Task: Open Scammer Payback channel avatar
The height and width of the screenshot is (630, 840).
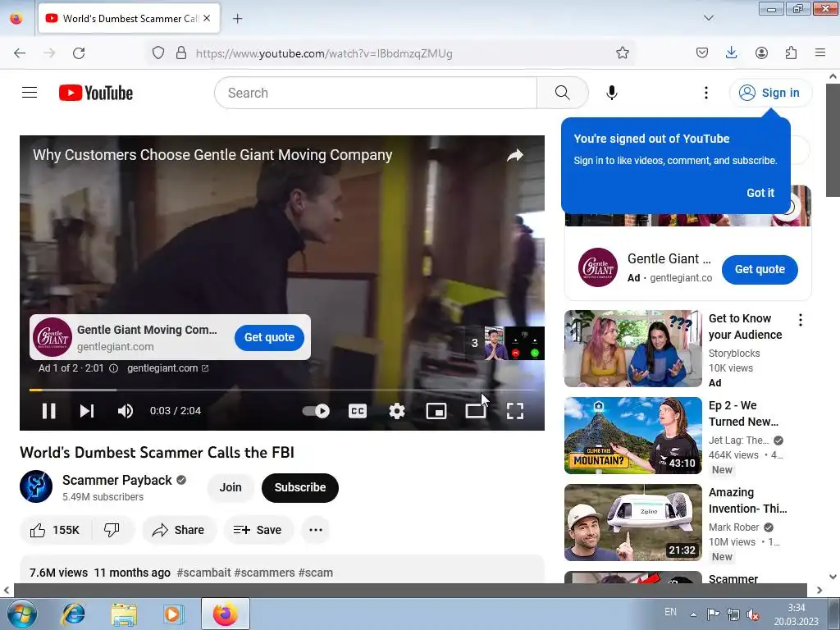Action: coord(36,486)
